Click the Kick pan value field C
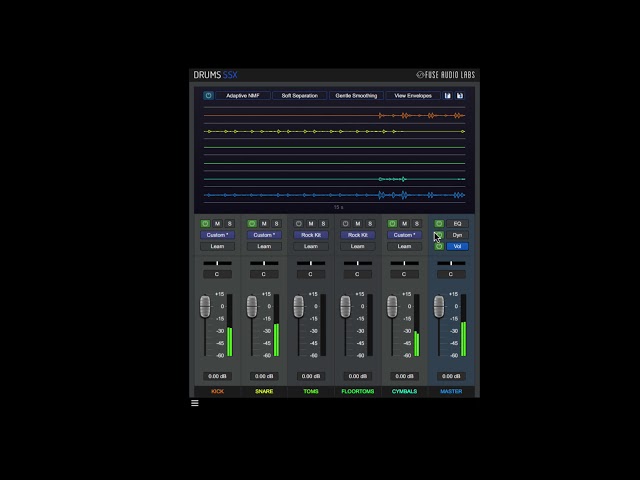Image resolution: width=640 pixels, height=480 pixels. pos(218,274)
